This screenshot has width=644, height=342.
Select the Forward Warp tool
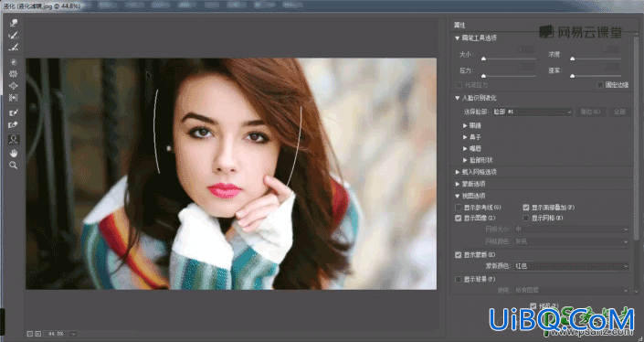(14, 24)
